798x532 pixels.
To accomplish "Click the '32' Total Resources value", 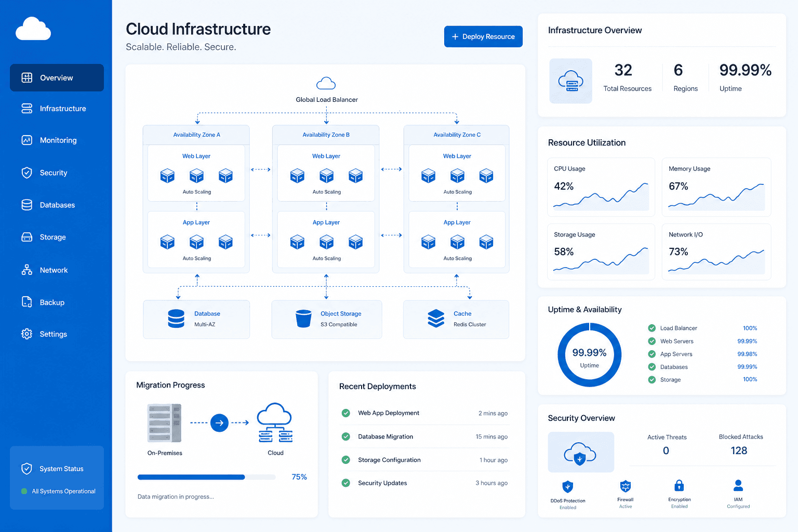I will (623, 70).
